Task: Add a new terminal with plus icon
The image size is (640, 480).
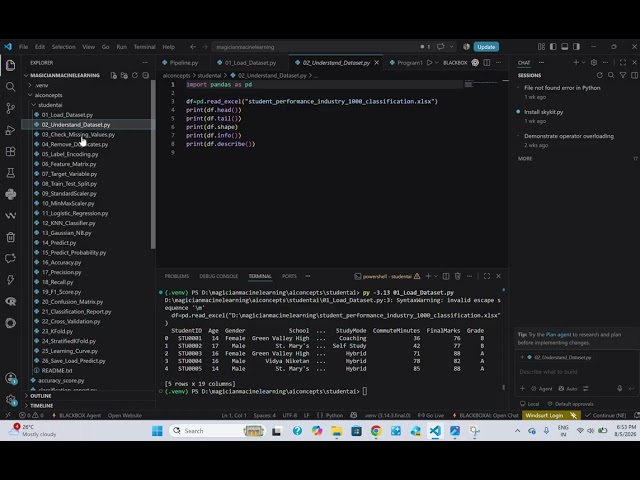Action: tap(428, 276)
